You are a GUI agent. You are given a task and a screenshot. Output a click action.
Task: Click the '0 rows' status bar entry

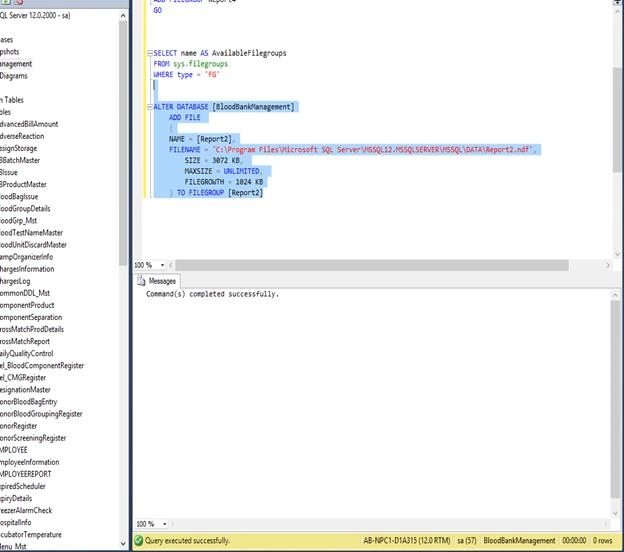[603, 540]
